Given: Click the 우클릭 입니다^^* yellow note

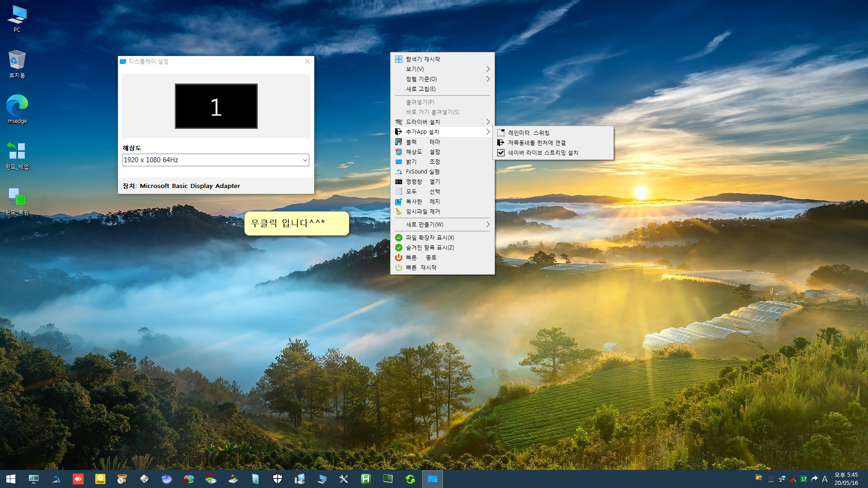Looking at the screenshot, I should click(297, 223).
